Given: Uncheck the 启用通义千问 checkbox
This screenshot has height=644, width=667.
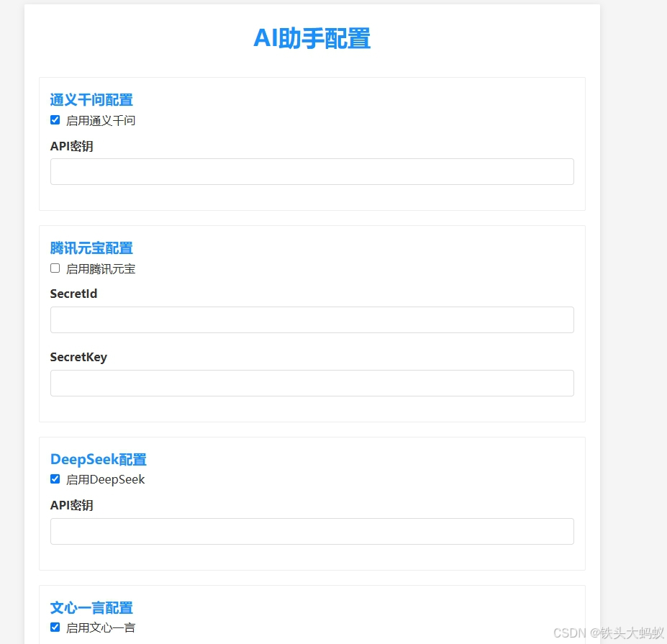Looking at the screenshot, I should [x=55, y=120].
